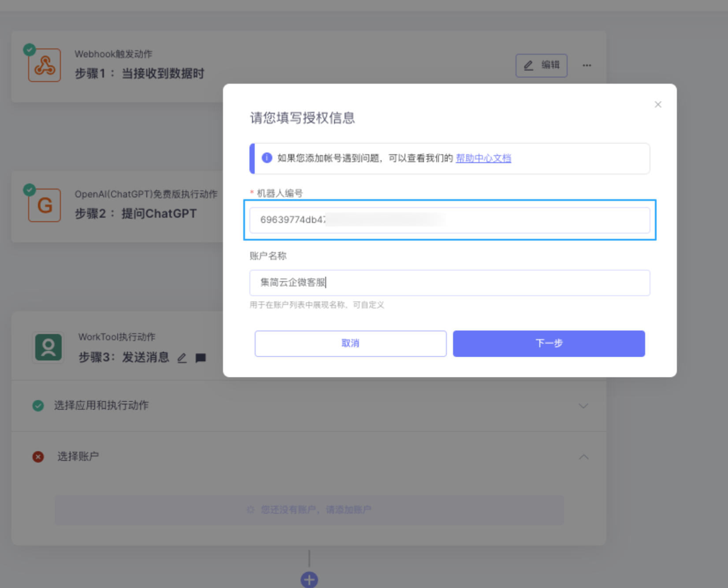This screenshot has height=588, width=728.
Task: Expand the 选择应用和执行动作 section chevron
Action: (x=583, y=406)
